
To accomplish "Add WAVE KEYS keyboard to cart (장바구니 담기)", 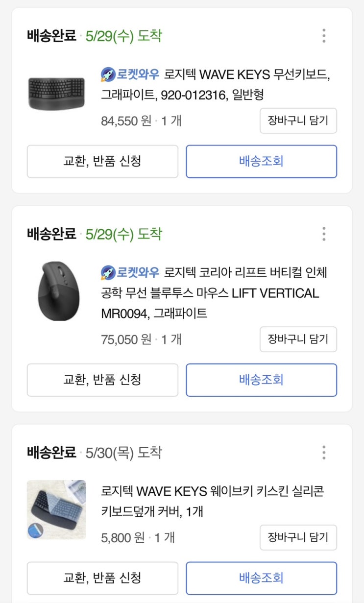I will click(298, 121).
